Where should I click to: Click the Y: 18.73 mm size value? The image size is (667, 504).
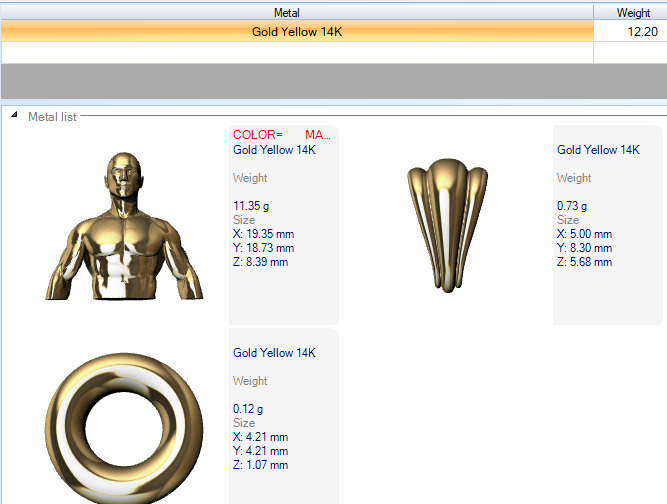tap(263, 248)
